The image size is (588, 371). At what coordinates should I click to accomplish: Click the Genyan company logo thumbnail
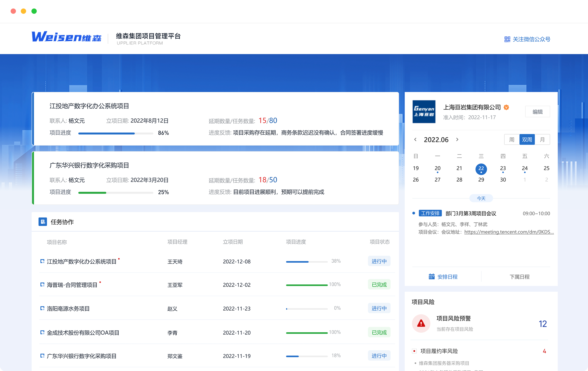tap(424, 112)
